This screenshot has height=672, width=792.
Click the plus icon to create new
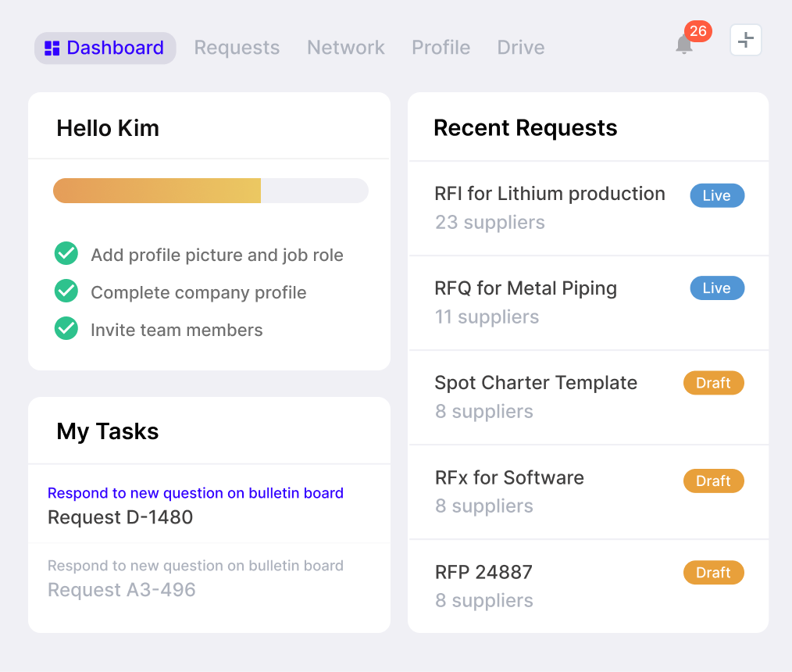click(x=746, y=40)
